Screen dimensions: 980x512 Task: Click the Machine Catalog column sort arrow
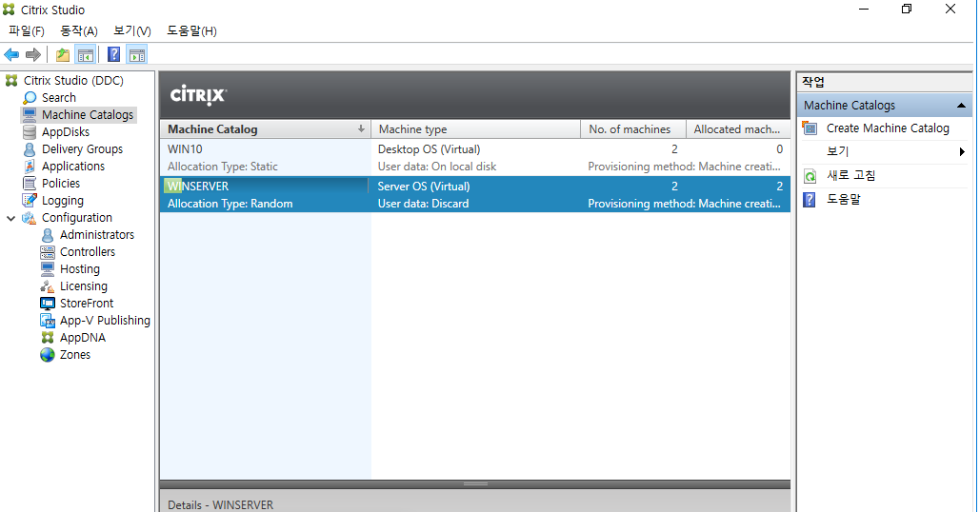tap(361, 128)
